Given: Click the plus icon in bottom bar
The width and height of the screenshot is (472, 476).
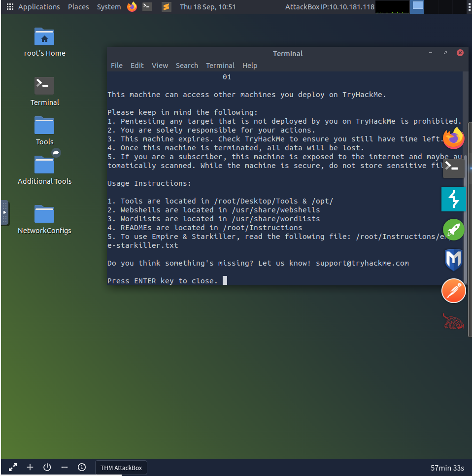Looking at the screenshot, I should point(30,467).
